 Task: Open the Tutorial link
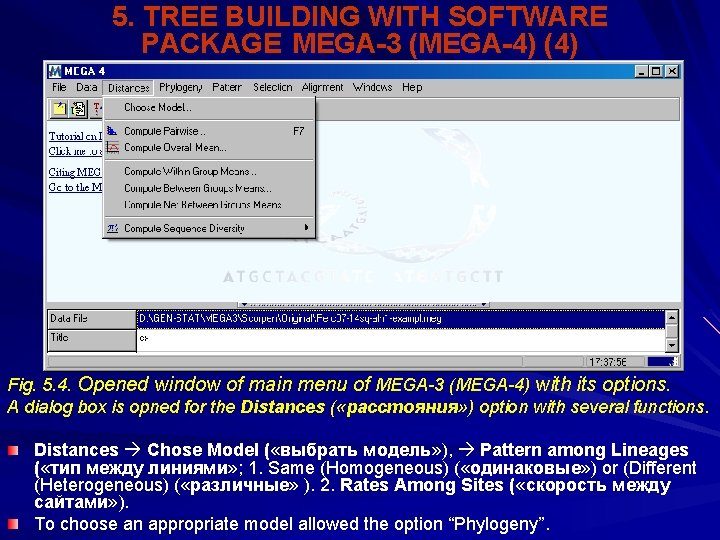pos(76,136)
